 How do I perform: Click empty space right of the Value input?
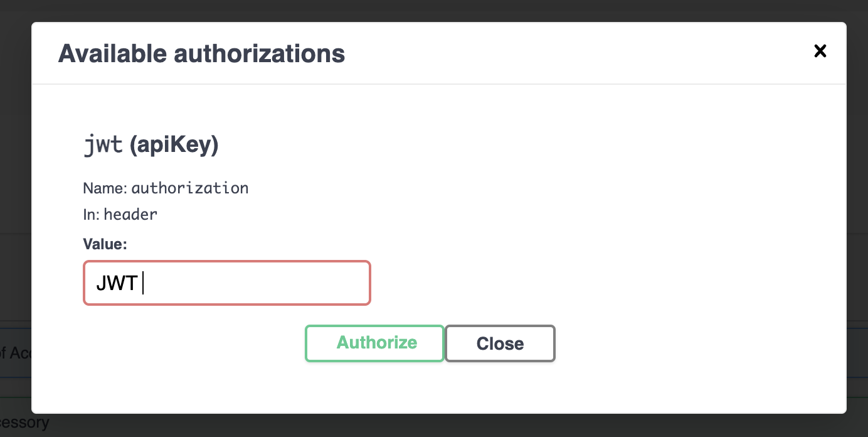564,283
